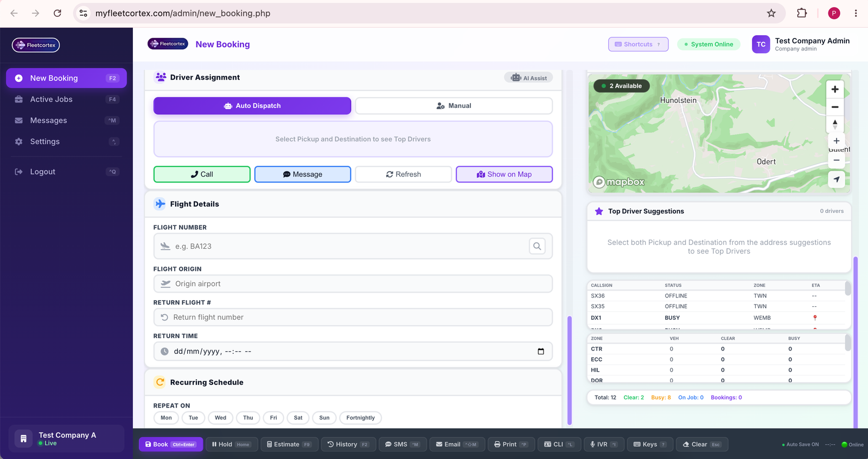
Task: Click the small plus map control
Action: (x=837, y=141)
